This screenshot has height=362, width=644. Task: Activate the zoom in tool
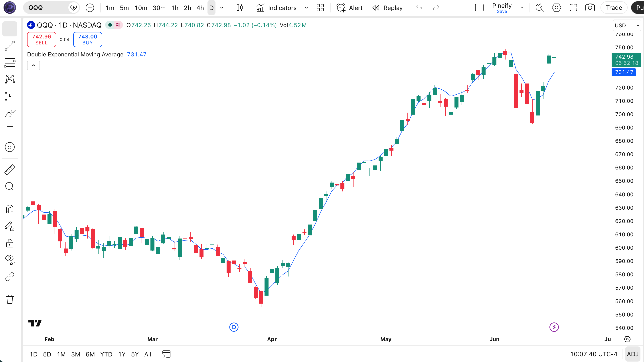tap(10, 186)
